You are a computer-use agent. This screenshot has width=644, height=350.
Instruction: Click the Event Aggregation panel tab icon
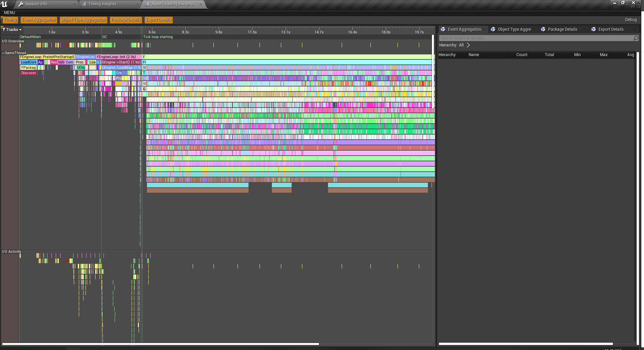pyautogui.click(x=443, y=29)
